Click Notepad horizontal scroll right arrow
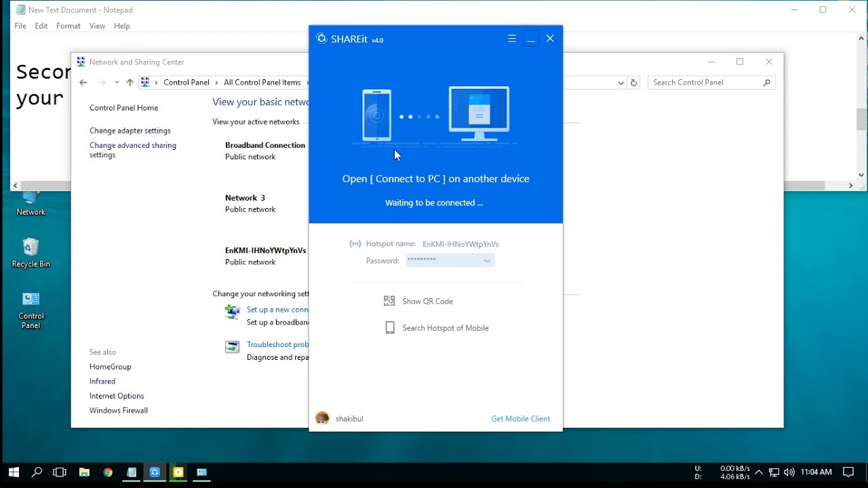Image resolution: width=868 pixels, height=488 pixels. tap(851, 186)
